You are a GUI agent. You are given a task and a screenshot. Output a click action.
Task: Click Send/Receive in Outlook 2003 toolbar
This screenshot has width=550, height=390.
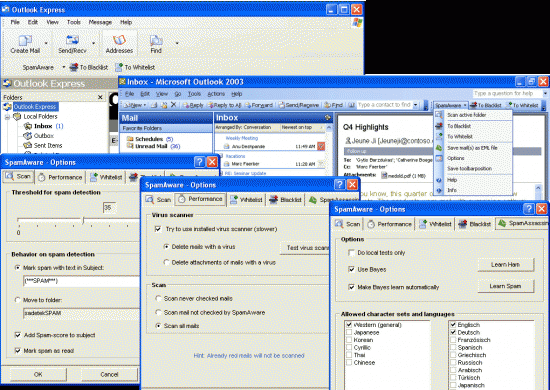(299, 105)
